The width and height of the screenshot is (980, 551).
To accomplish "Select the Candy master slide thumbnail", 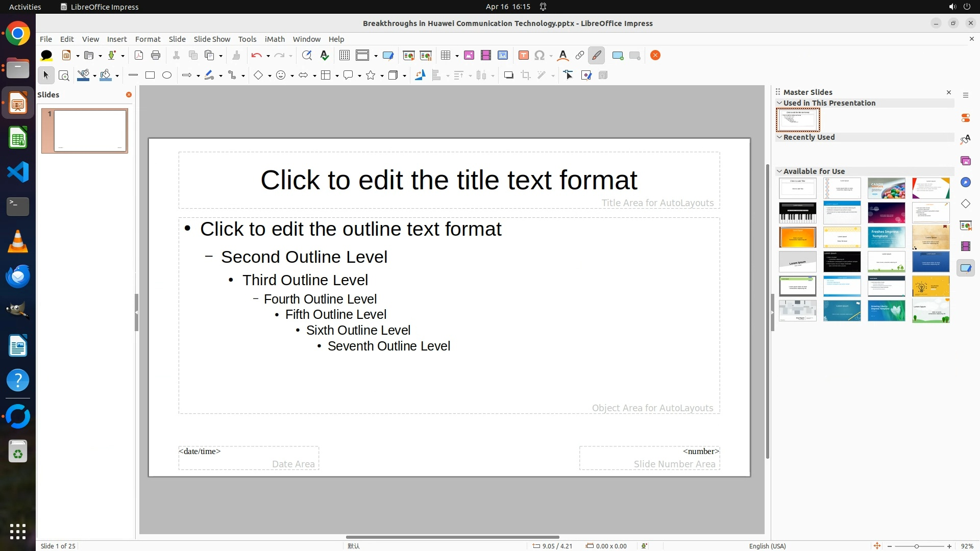I will (886, 188).
